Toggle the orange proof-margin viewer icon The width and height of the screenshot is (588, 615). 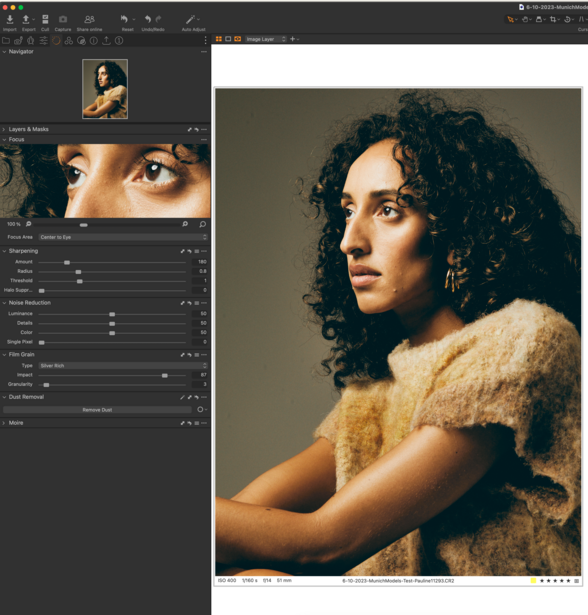(238, 39)
